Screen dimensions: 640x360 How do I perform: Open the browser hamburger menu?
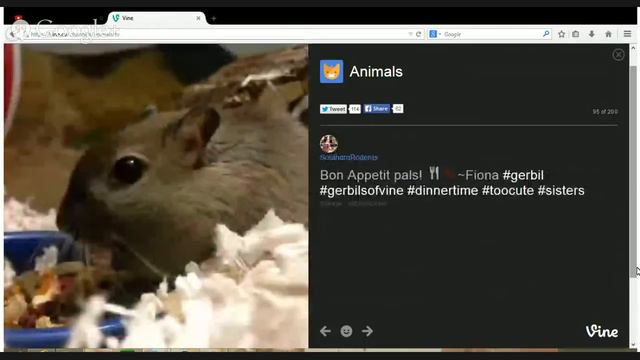coord(627,34)
